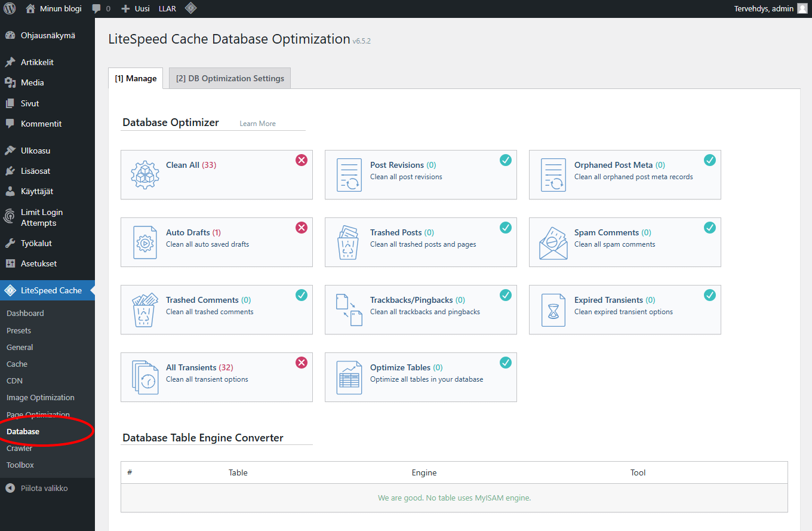Collapse the menu with Piilota valikko
Screen dimensions: 812x531
[47, 488]
